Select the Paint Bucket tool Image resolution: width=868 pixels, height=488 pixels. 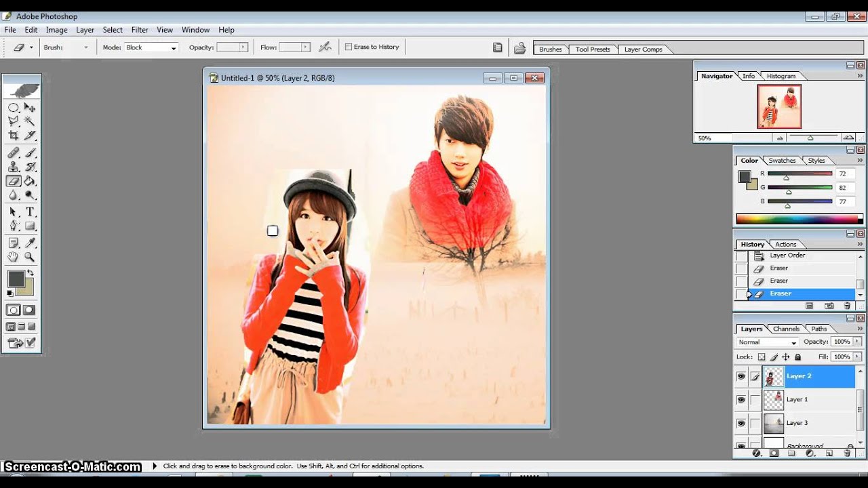tap(30, 181)
